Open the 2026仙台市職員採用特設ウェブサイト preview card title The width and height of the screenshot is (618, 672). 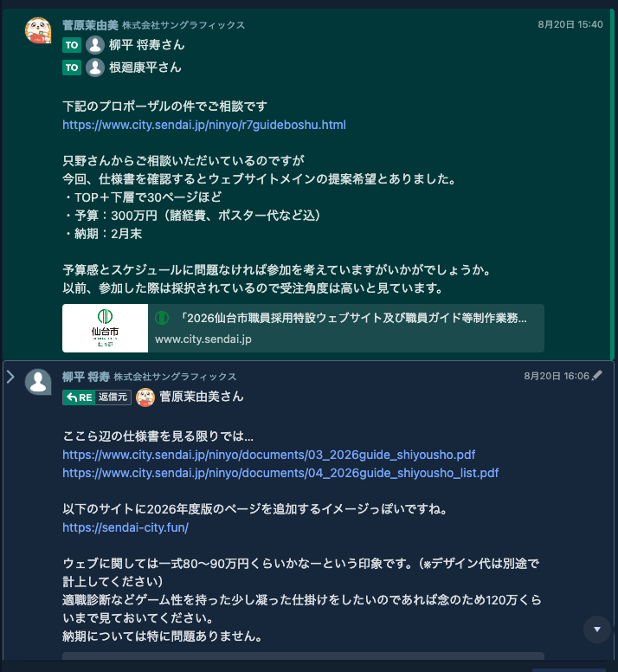pos(354,318)
